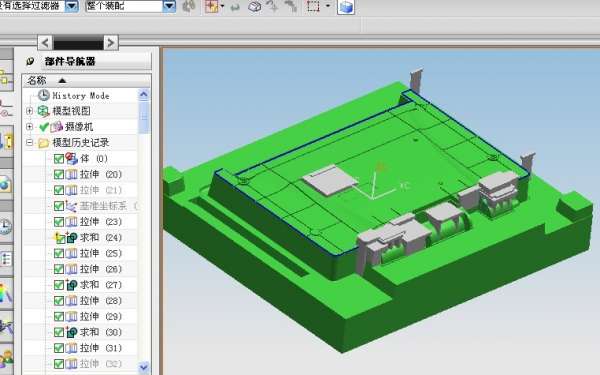Click the checklist icon in the left sidebar
This screenshot has width=600, height=375.
[5, 259]
